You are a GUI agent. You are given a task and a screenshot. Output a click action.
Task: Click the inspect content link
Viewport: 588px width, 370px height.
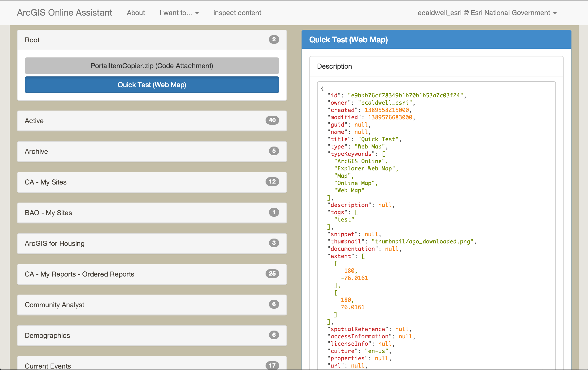click(x=237, y=13)
